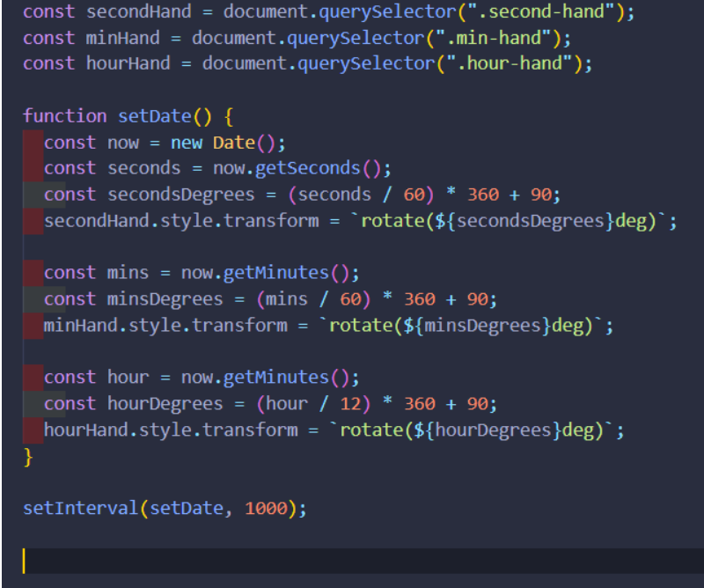Screen dimensions: 704x588
Task: Click minHand.style.transform assignment
Action: point(165,325)
